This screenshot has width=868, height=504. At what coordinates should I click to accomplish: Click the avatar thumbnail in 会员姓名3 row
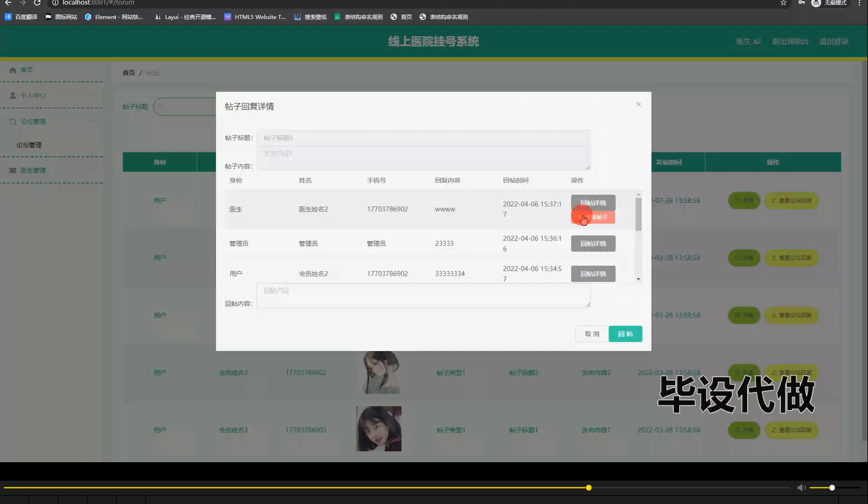(378, 429)
